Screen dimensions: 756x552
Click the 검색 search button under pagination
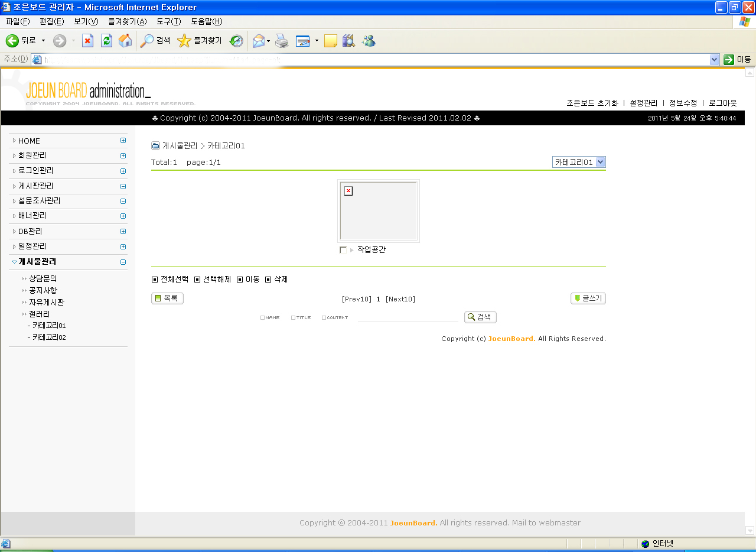pyautogui.click(x=480, y=317)
